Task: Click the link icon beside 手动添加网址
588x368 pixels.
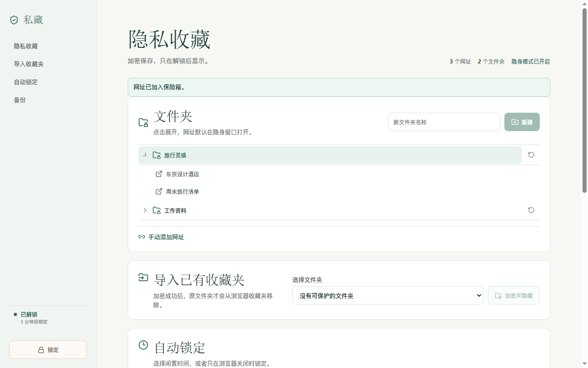Action: click(141, 237)
